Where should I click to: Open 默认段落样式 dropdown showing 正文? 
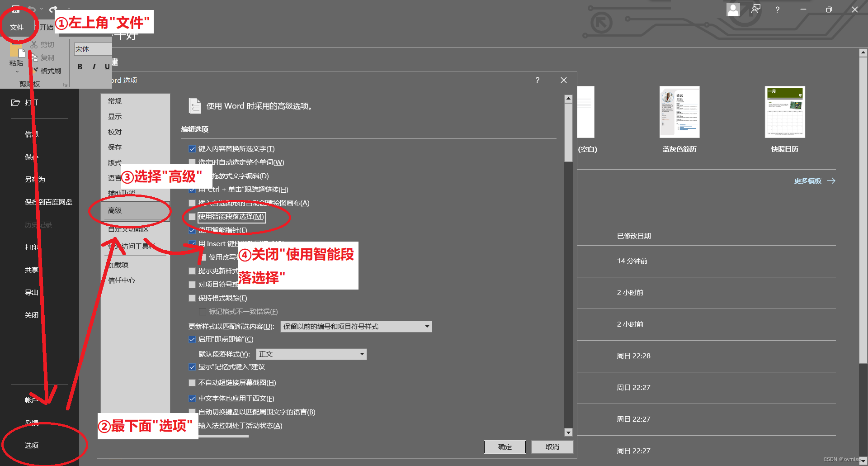[x=311, y=354]
